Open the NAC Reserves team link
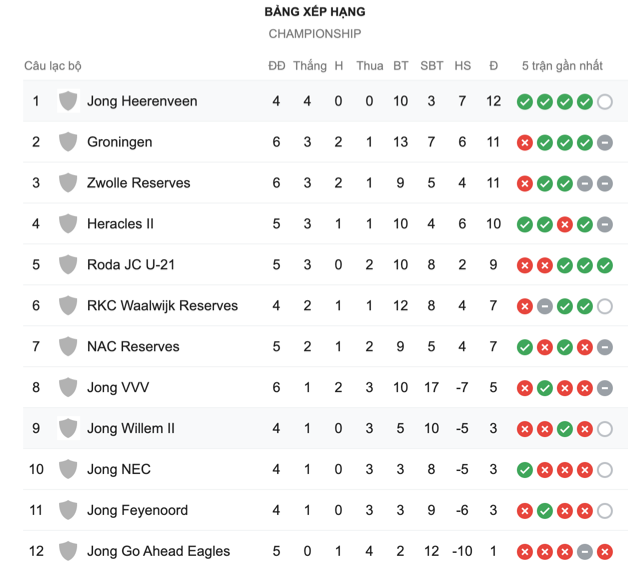 pyautogui.click(x=133, y=346)
